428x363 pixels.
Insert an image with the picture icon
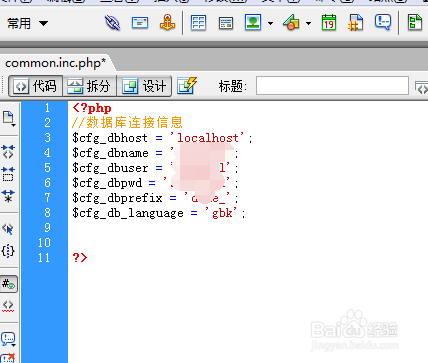253,23
